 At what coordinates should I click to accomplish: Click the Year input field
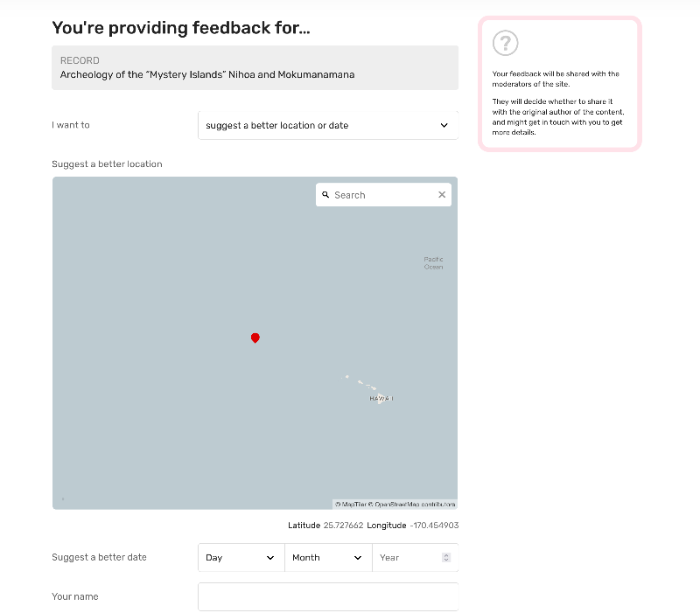(x=415, y=557)
